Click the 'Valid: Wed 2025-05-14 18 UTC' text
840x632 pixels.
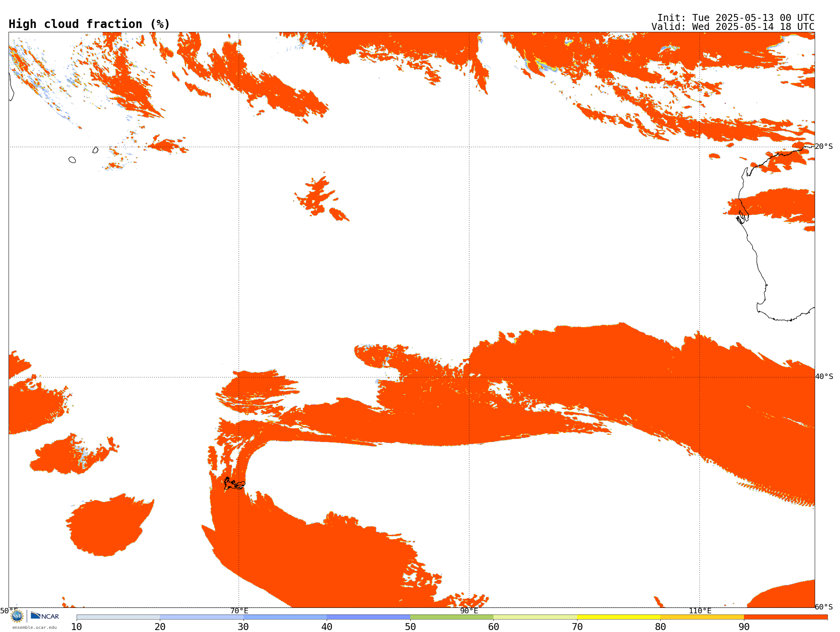733,27
